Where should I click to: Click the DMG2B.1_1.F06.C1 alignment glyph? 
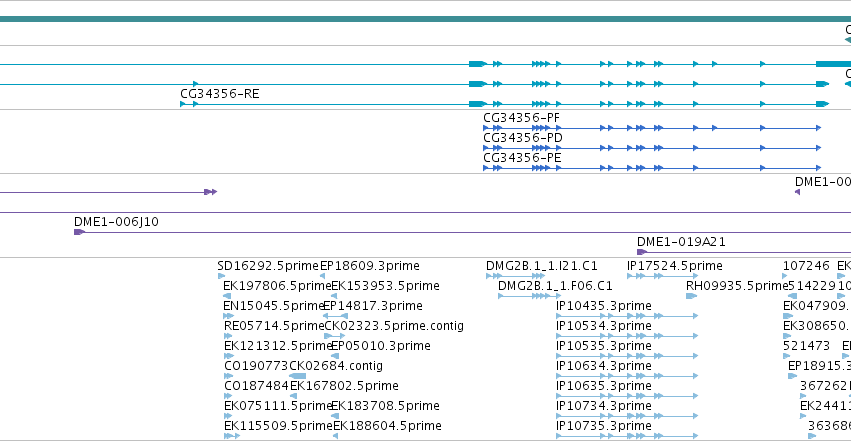(529, 296)
